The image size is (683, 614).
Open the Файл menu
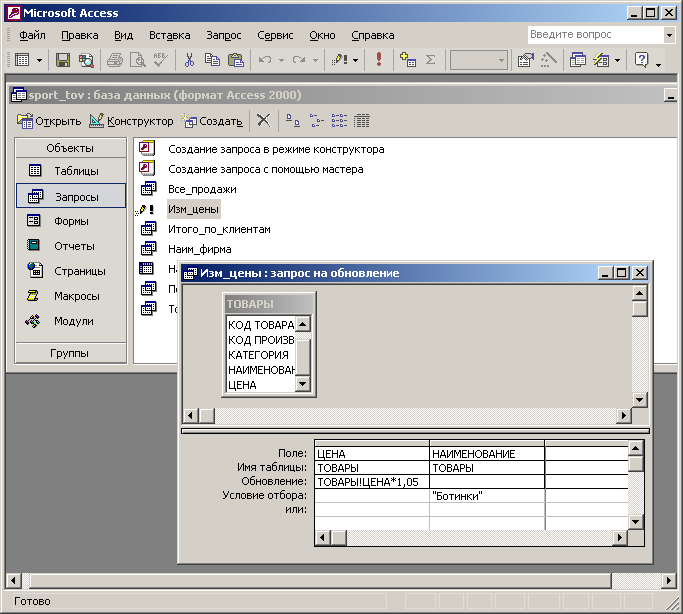pos(32,35)
